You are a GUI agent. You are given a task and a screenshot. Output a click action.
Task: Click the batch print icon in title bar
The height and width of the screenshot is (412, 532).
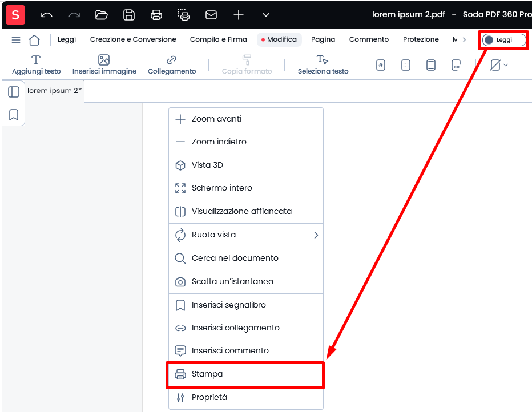coord(184,15)
